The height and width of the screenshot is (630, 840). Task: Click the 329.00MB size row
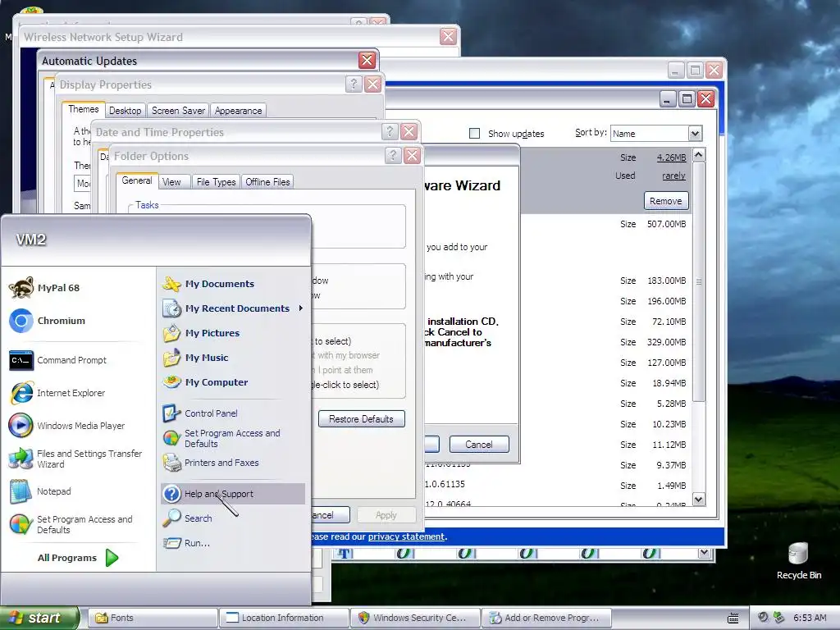tap(653, 342)
